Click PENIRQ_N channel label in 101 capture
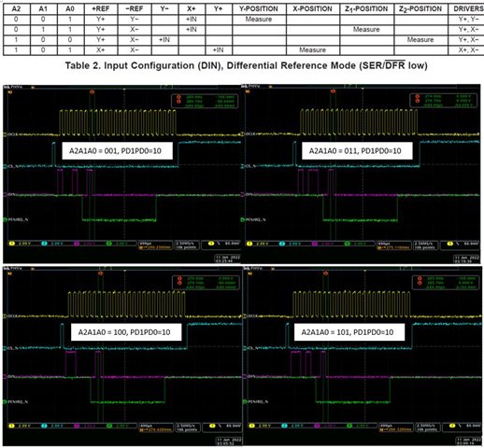 (257, 401)
